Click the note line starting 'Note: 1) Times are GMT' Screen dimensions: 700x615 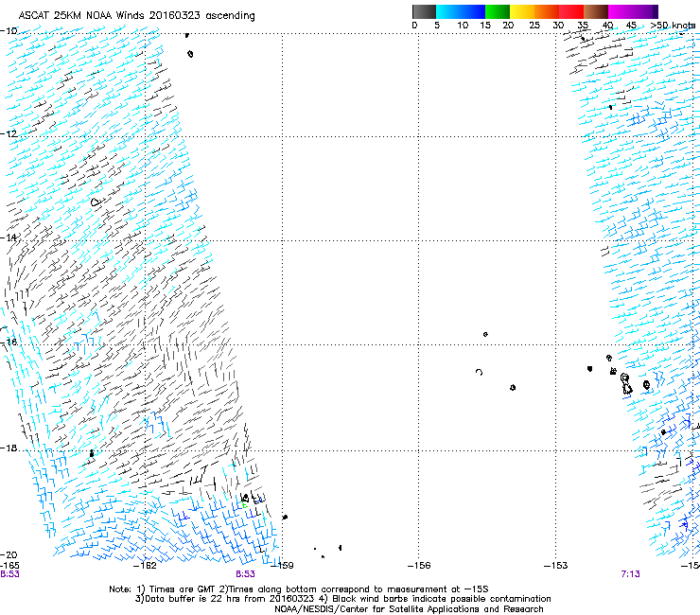(299, 589)
